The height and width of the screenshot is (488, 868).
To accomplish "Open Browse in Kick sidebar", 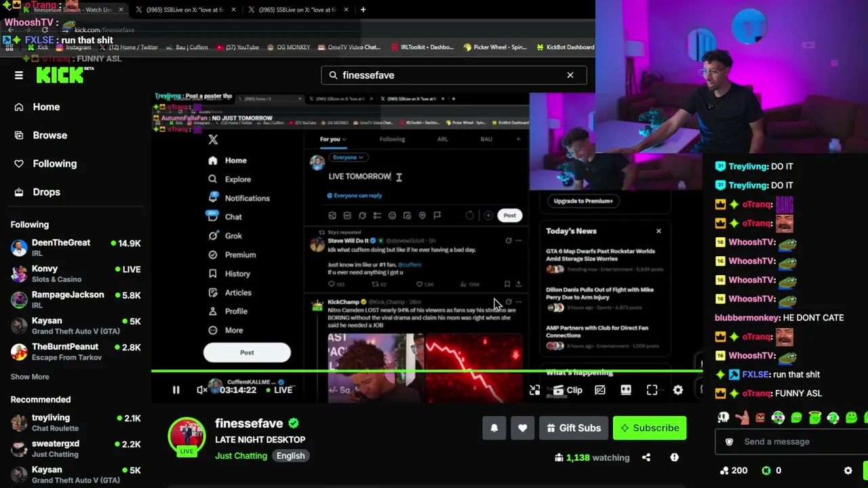I will point(50,135).
